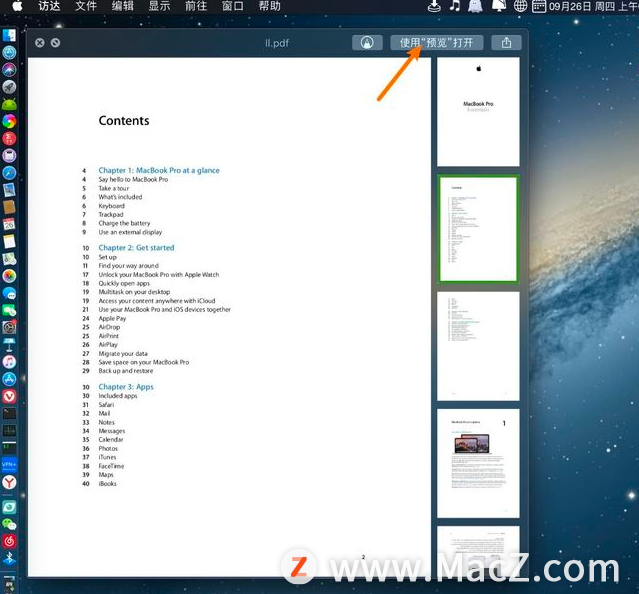
Task: Click the 'Migrate your data' entry
Action: pos(123,354)
